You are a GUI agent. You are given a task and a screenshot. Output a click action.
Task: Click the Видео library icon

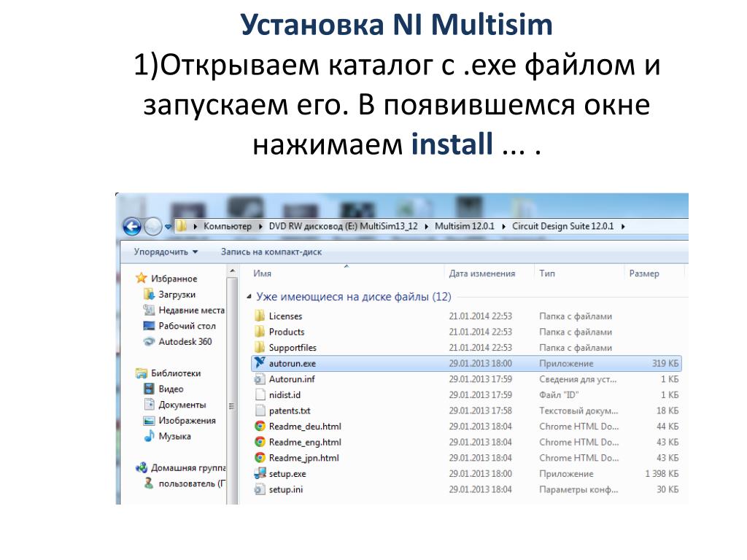[149, 389]
